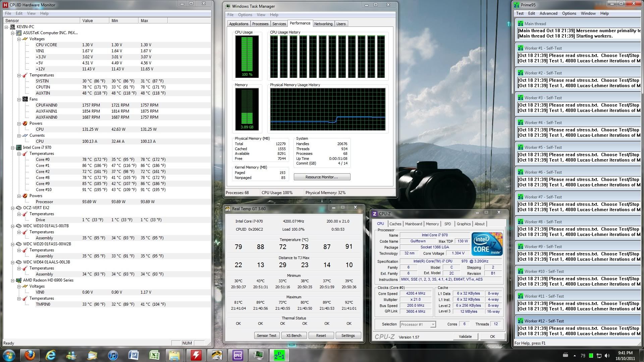The image size is (644, 362).
Task: Click the Prime95 Main thread window icon
Action: coord(520,24)
